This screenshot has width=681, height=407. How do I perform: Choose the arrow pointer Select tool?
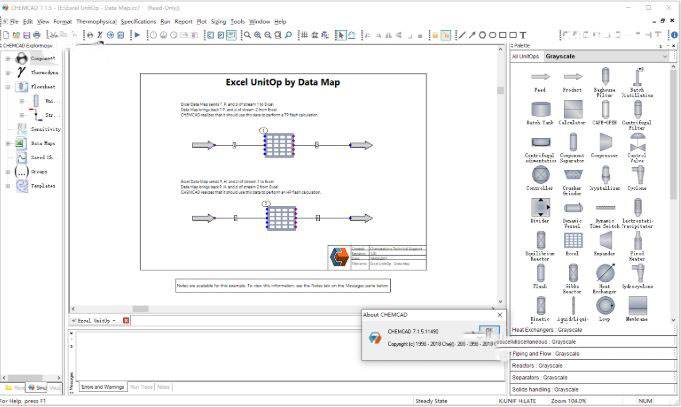[x=340, y=35]
